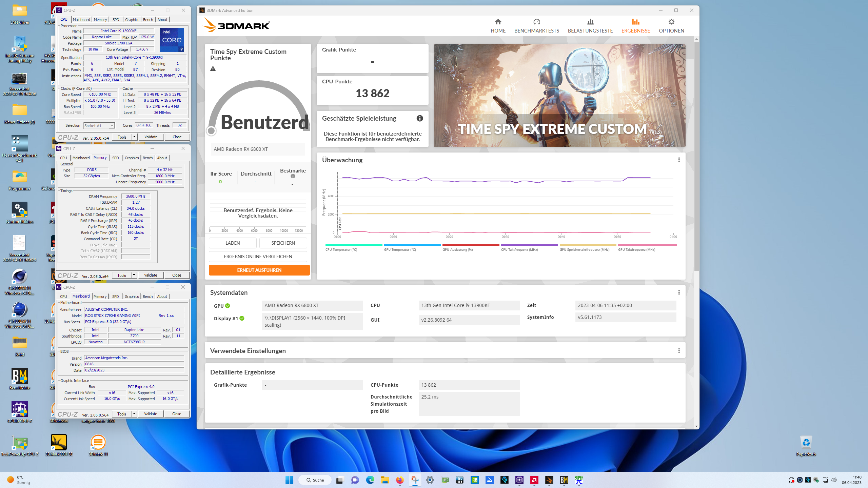
Task: Open the LAN driver folder icon
Action: (x=19, y=14)
